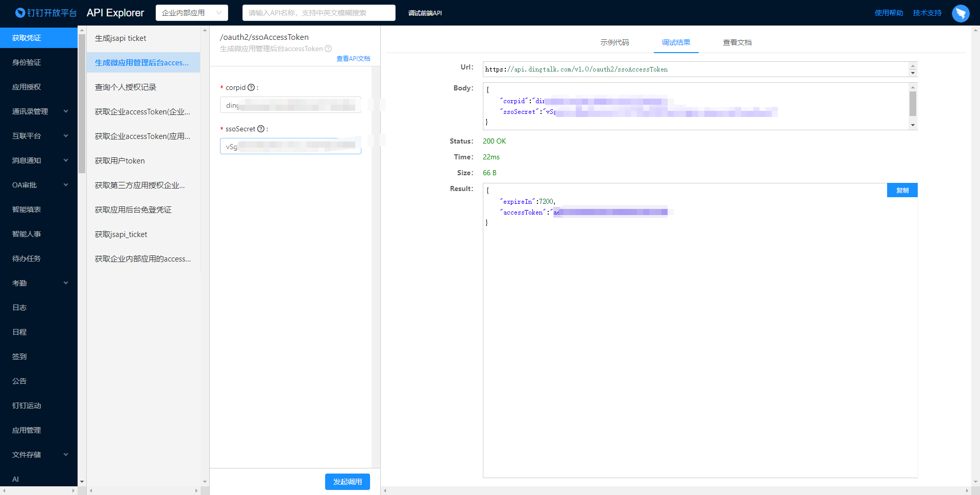This screenshot has width=980, height=495.
Task: Open 日程 in the sidebar
Action: point(39,332)
